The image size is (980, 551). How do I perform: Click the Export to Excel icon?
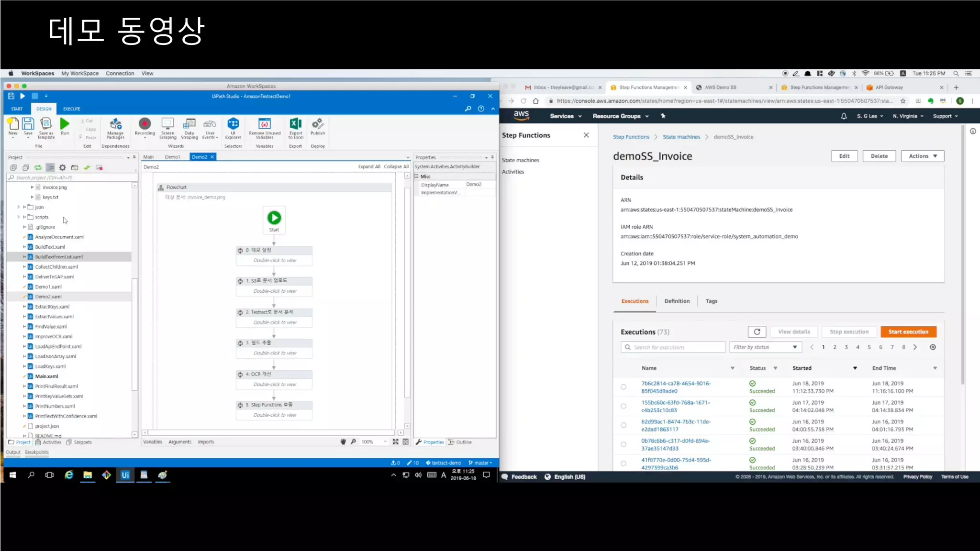[296, 125]
